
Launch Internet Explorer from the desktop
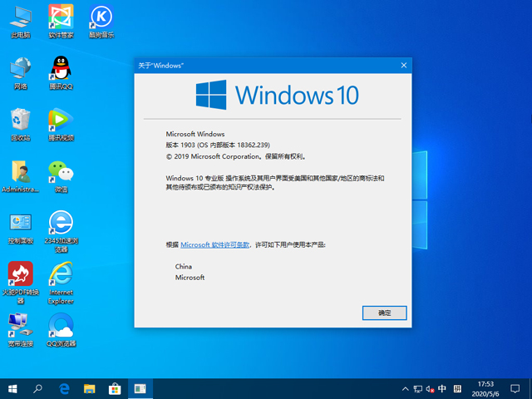point(61,283)
